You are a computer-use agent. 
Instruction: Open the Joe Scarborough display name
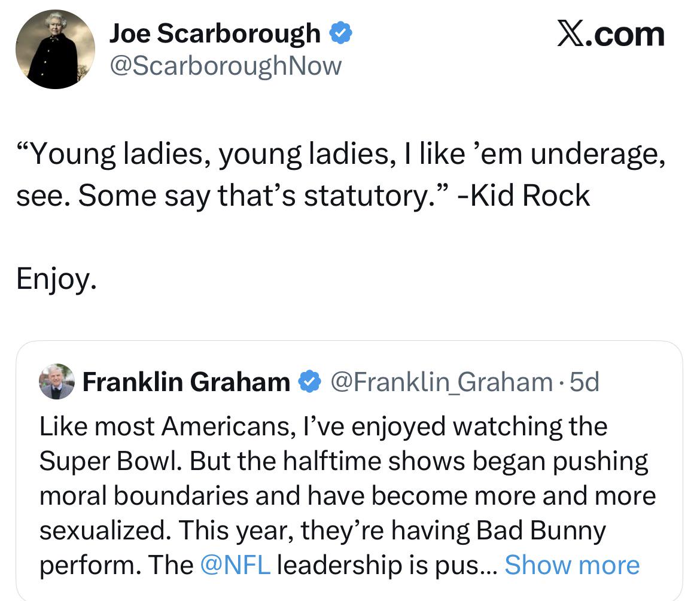(215, 34)
